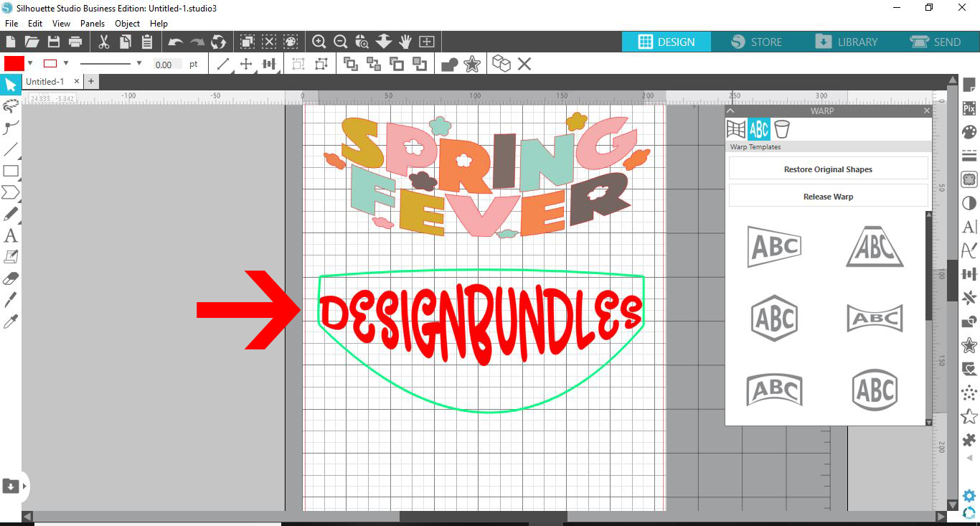Paste from the clipboard icon
Screen dimensions: 980x526
click(147, 42)
